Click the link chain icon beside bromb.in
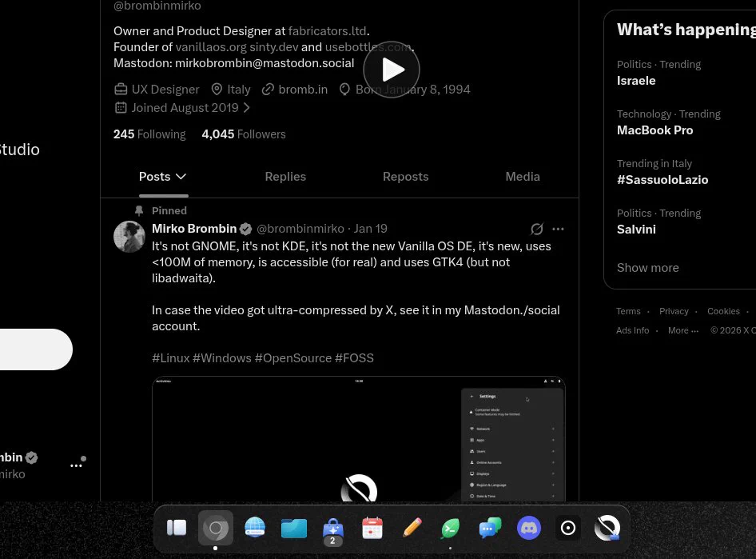This screenshot has height=559, width=756. [268, 90]
